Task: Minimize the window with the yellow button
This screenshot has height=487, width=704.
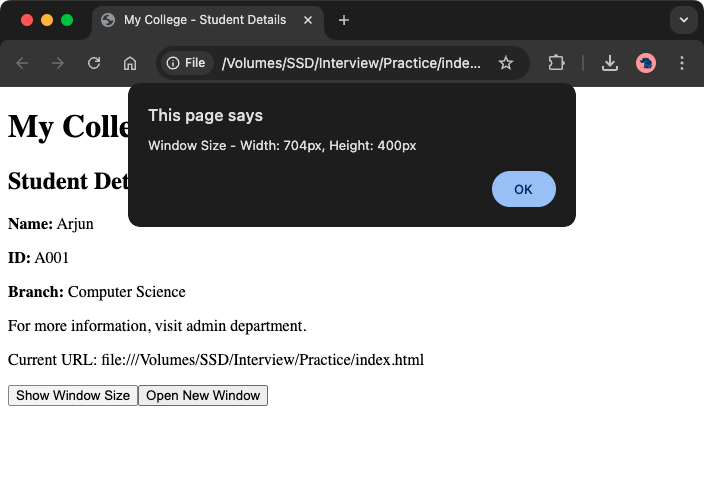Action: [x=47, y=20]
